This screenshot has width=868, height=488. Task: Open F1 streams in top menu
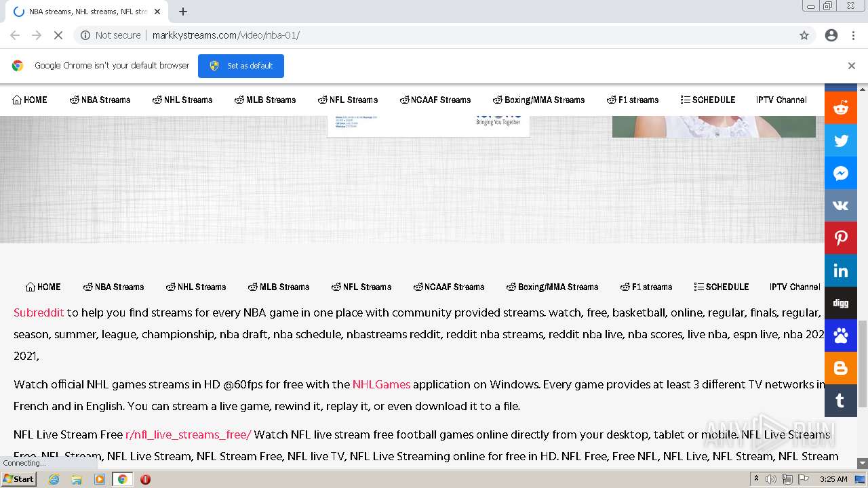point(633,100)
